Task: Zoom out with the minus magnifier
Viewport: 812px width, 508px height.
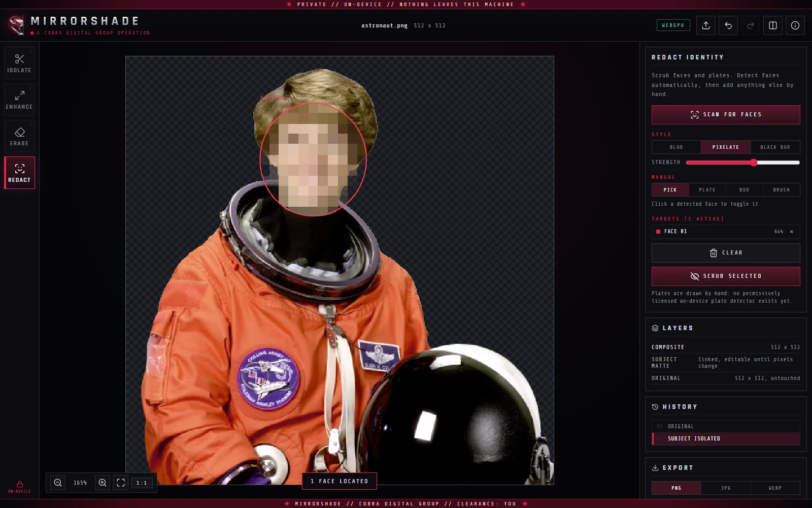Action: coord(58,483)
